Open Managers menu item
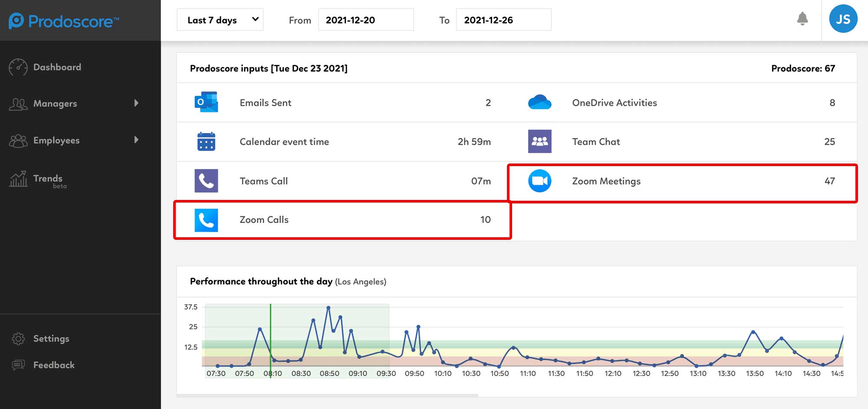Screen dimensions: 868x409 click(55, 104)
